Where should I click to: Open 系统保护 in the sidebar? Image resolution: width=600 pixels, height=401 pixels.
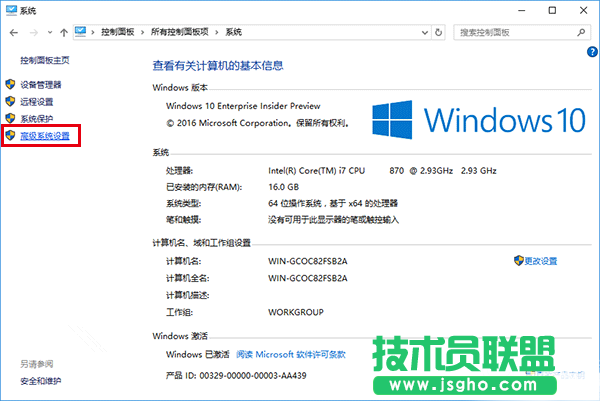click(x=37, y=119)
